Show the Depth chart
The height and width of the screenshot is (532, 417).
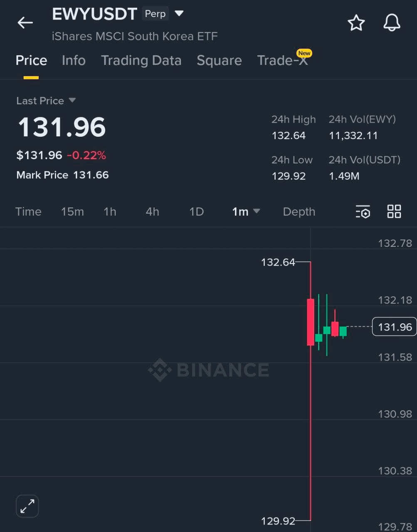coord(299,212)
